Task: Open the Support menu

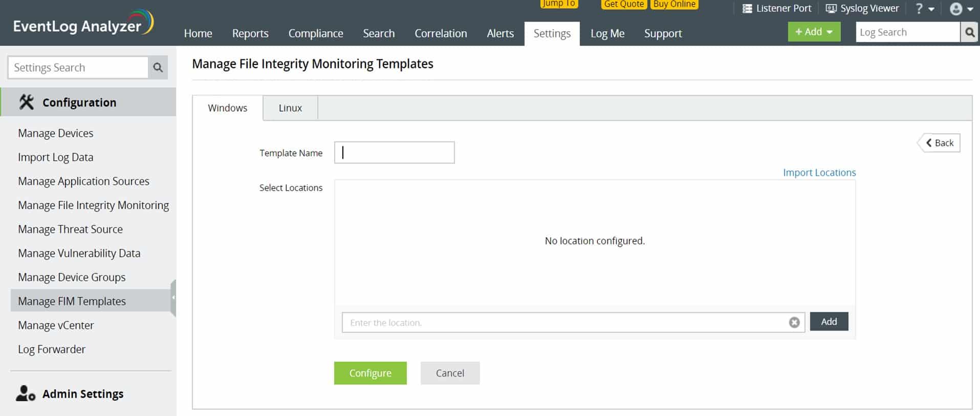Action: pyautogui.click(x=663, y=33)
